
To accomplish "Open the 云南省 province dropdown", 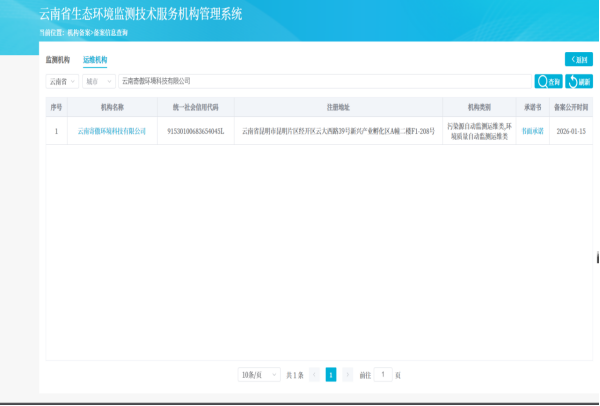I will (x=62, y=82).
